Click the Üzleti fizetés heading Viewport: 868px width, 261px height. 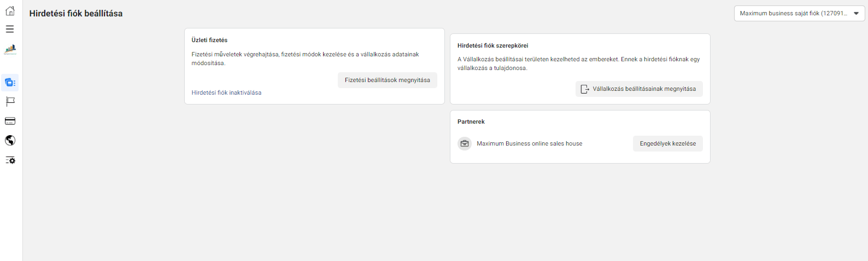(x=209, y=40)
